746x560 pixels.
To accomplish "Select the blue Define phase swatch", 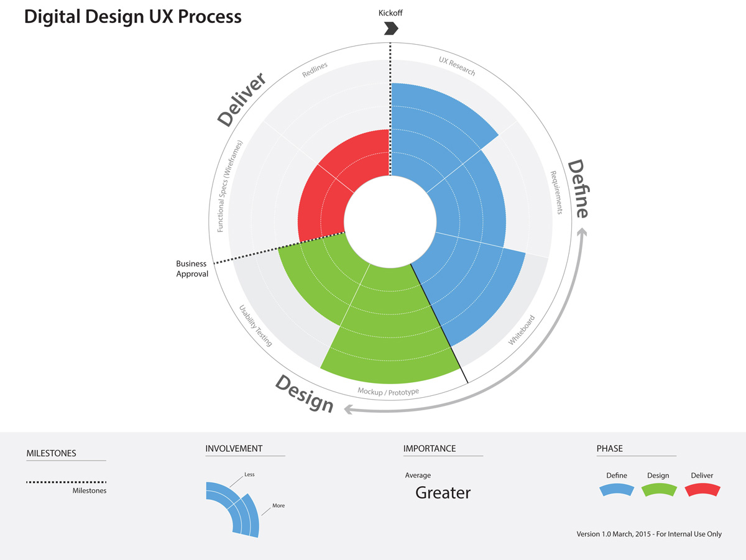I will (x=616, y=490).
